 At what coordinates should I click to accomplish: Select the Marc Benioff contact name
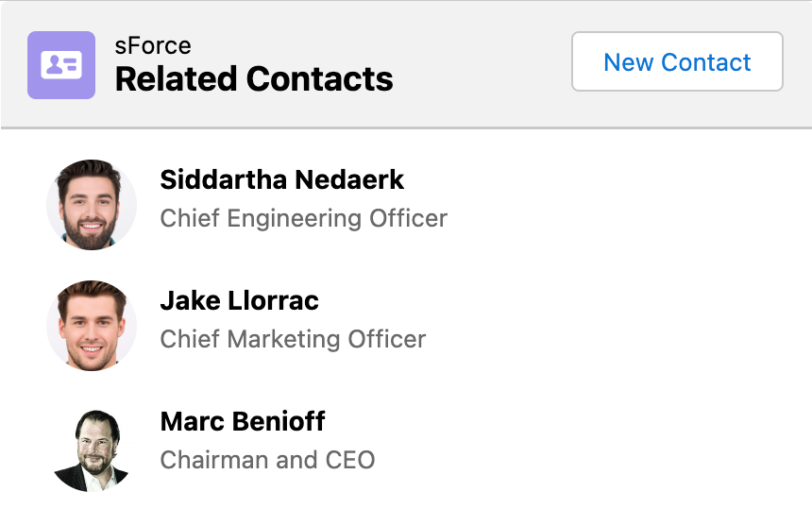(243, 421)
